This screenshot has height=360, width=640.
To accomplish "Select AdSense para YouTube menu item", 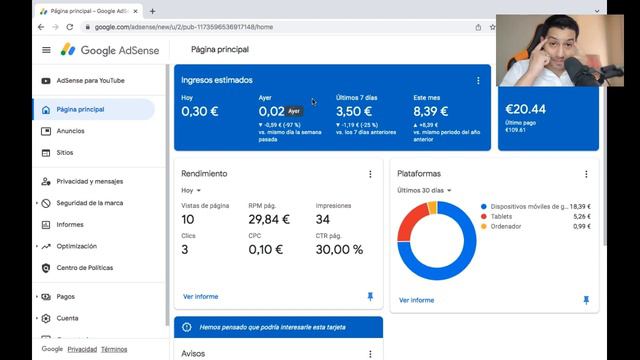I will tap(91, 81).
